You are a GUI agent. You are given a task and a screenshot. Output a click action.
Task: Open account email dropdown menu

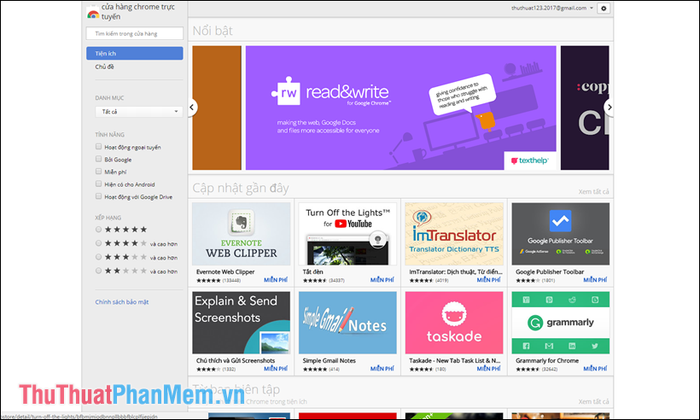(x=552, y=8)
